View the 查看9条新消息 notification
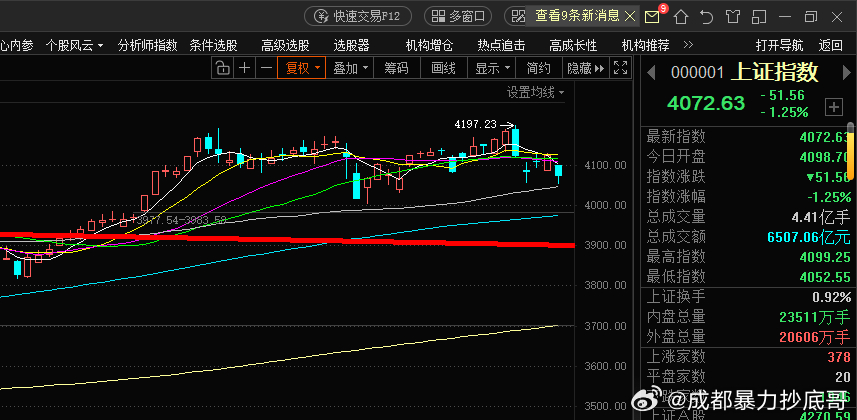 point(577,16)
